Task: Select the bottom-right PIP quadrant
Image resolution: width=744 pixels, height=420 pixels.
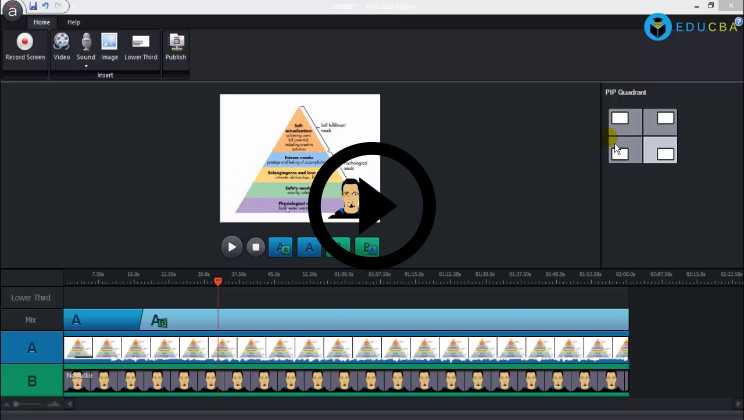Action: click(x=665, y=153)
